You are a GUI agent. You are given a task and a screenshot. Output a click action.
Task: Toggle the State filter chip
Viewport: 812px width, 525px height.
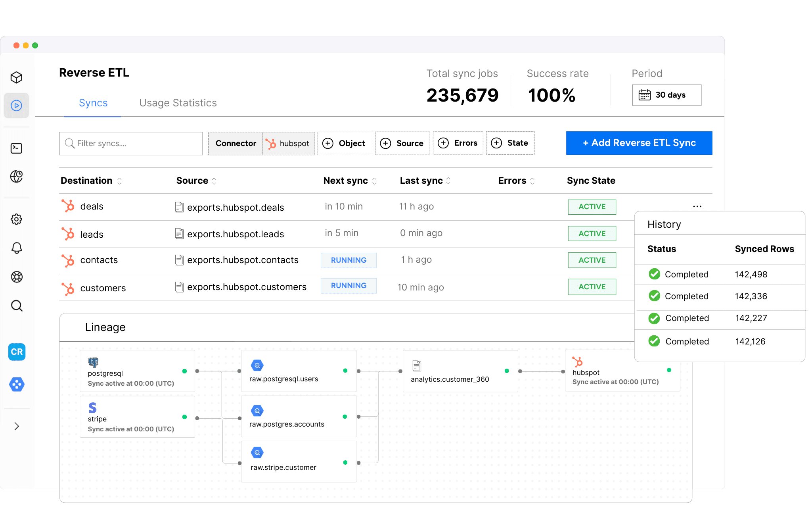click(x=510, y=143)
